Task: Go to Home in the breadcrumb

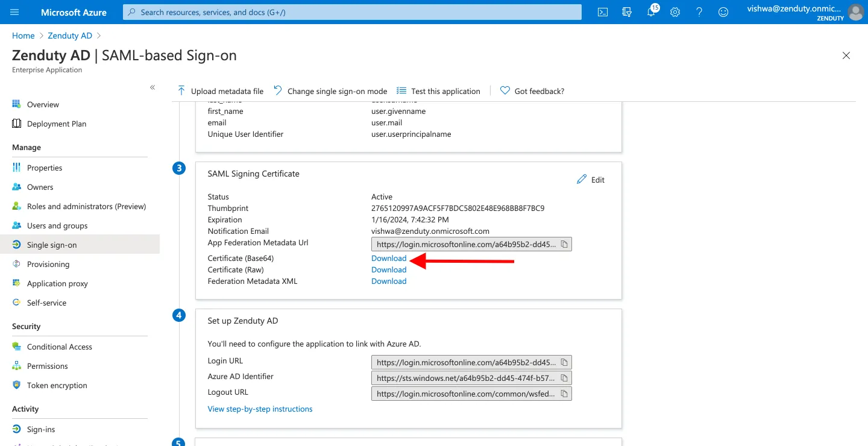Action: pos(23,36)
